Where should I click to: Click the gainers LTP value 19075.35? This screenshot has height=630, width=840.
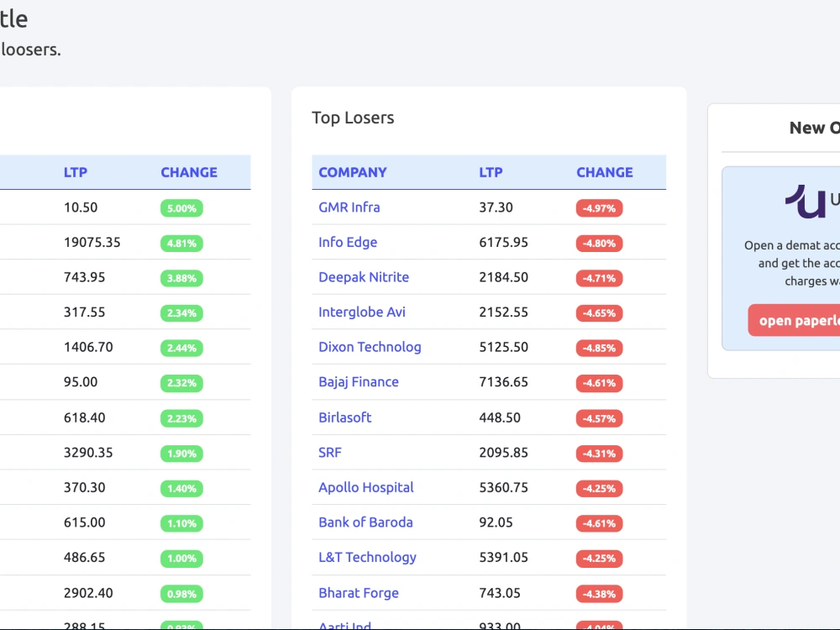tap(92, 242)
